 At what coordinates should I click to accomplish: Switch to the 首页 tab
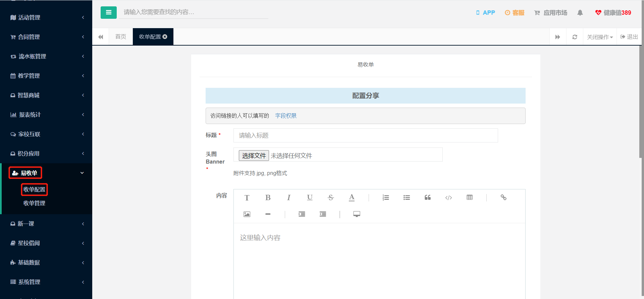pos(121,37)
